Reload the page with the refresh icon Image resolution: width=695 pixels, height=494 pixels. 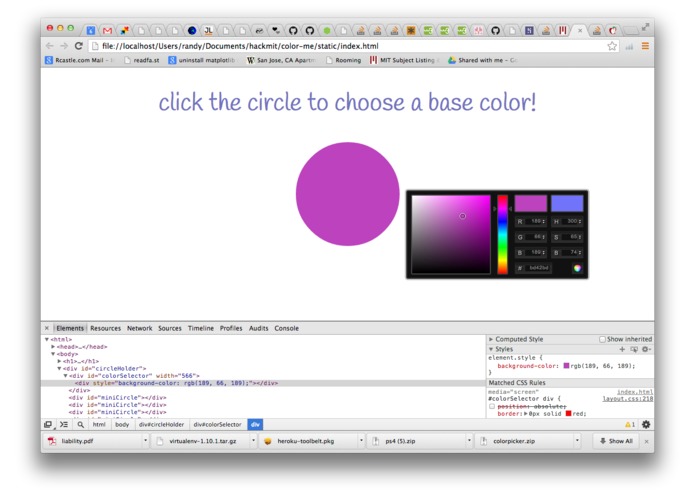(x=79, y=46)
